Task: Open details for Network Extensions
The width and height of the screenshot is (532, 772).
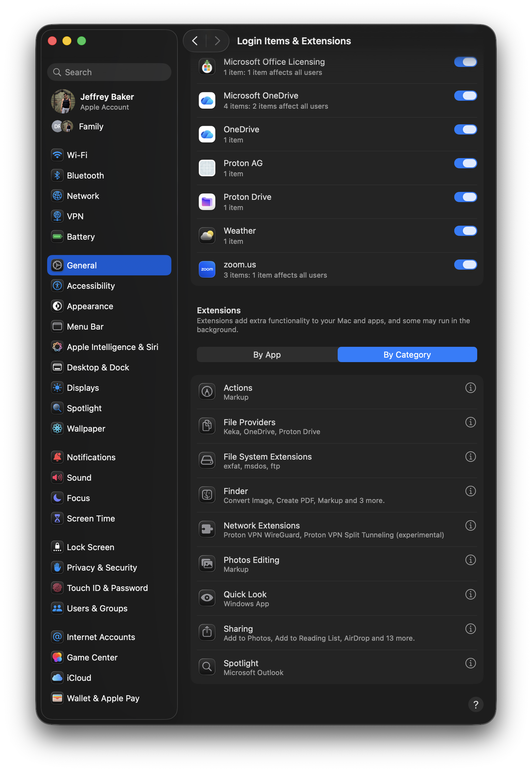Action: click(470, 526)
